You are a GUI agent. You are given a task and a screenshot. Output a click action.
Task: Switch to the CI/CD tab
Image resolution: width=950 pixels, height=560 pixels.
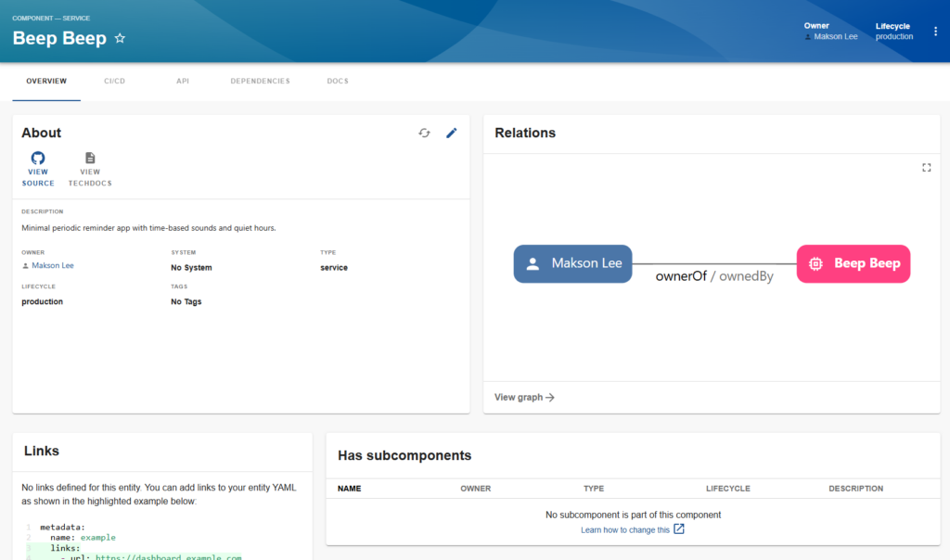[114, 82]
